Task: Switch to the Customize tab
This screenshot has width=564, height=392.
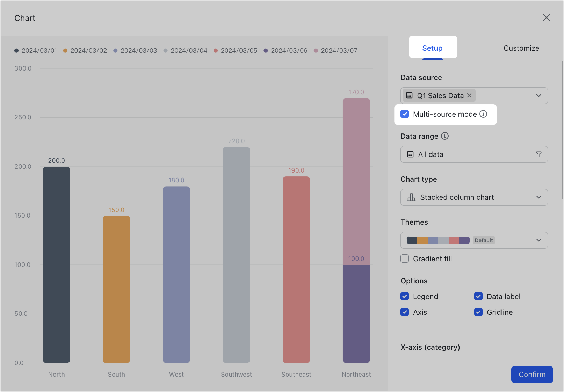Action: coord(521,48)
